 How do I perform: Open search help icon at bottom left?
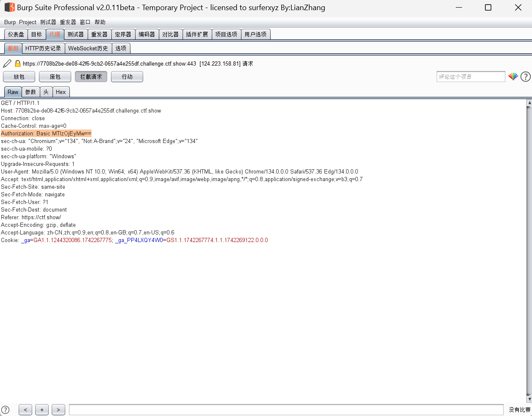click(5, 410)
